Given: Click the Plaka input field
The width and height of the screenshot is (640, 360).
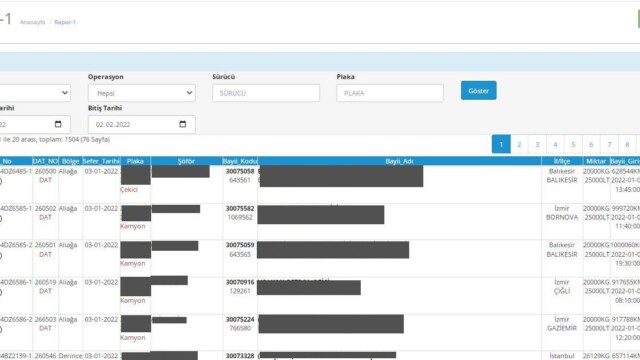Looking at the screenshot, I should click(390, 93).
